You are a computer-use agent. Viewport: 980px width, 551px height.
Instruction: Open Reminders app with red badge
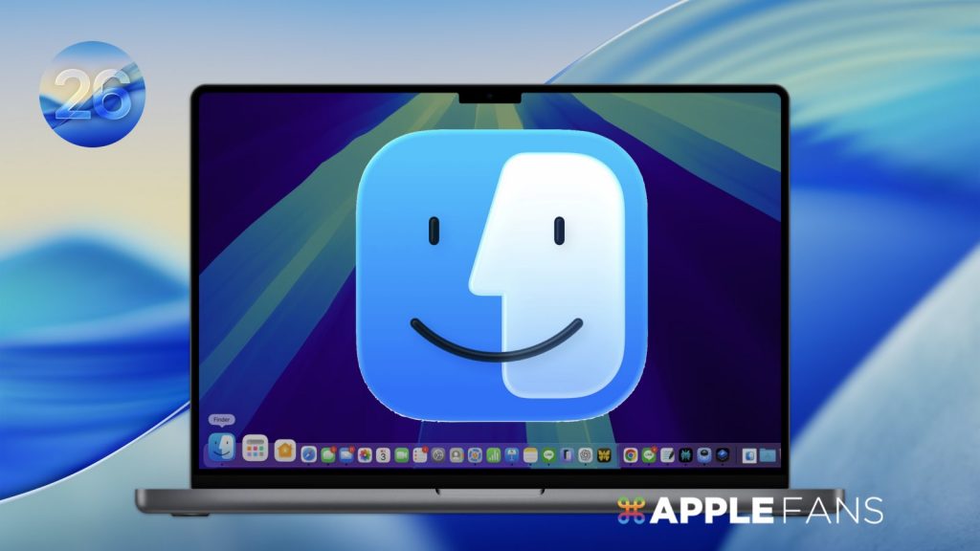tap(420, 455)
